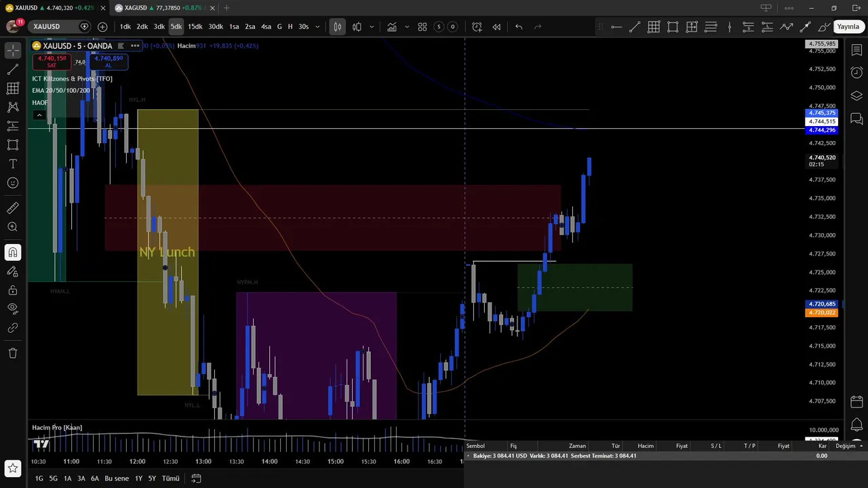868x488 pixels.
Task: Open the go to date calendar
Action: point(196,479)
